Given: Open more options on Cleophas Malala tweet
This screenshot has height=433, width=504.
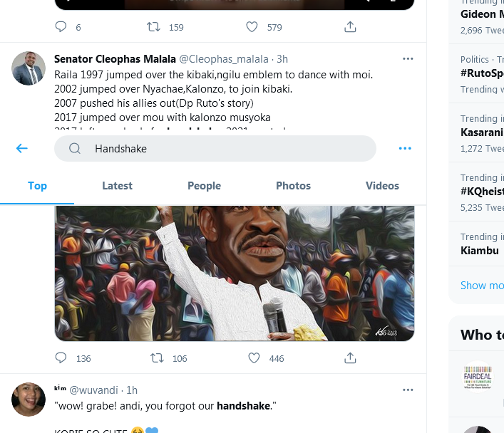Looking at the screenshot, I should pos(408,58).
